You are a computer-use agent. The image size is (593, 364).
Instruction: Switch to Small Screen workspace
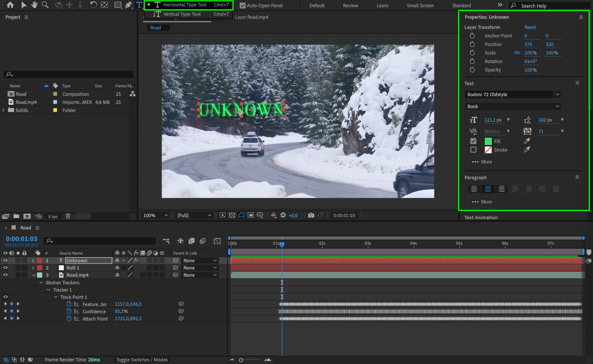coord(420,5)
